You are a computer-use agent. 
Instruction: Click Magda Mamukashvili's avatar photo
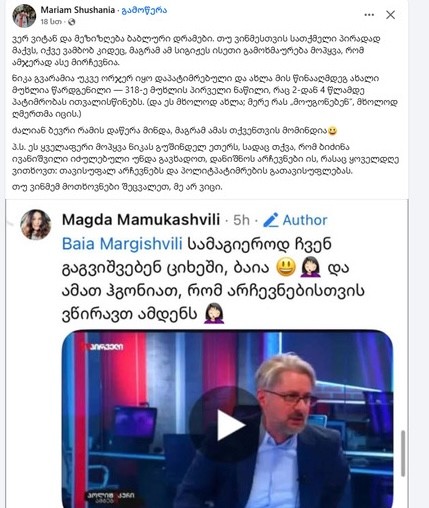[x=36, y=225]
